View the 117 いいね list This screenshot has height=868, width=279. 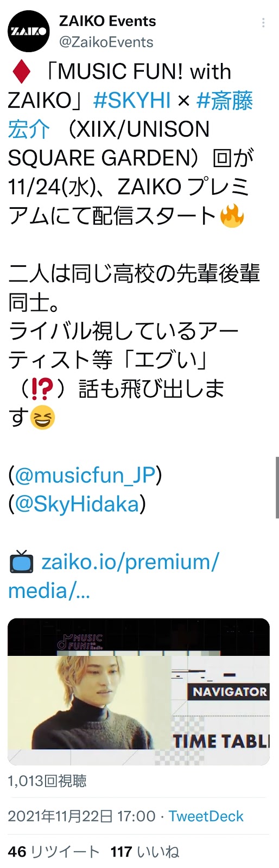[x=144, y=852]
